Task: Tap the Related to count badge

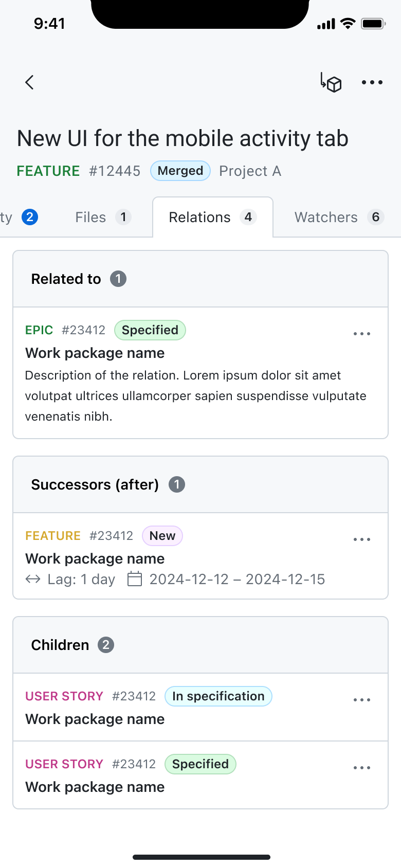Action: tap(118, 279)
